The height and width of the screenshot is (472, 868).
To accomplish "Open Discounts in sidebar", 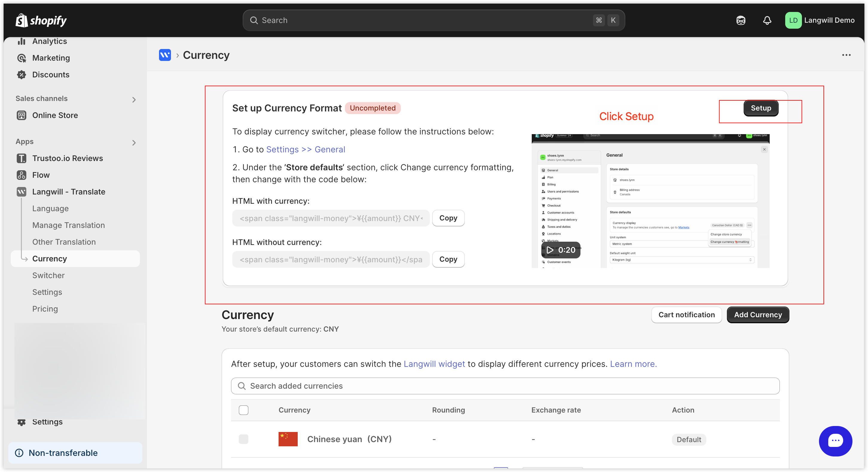I will pos(51,75).
